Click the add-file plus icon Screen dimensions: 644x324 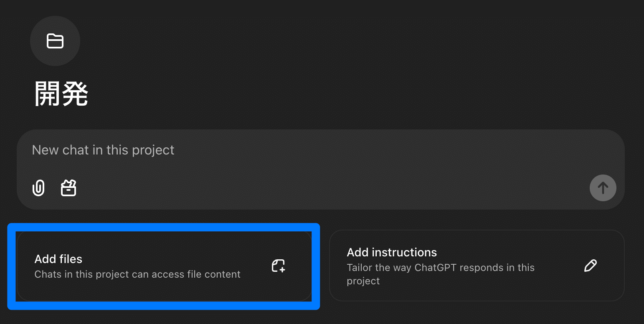pos(279,266)
